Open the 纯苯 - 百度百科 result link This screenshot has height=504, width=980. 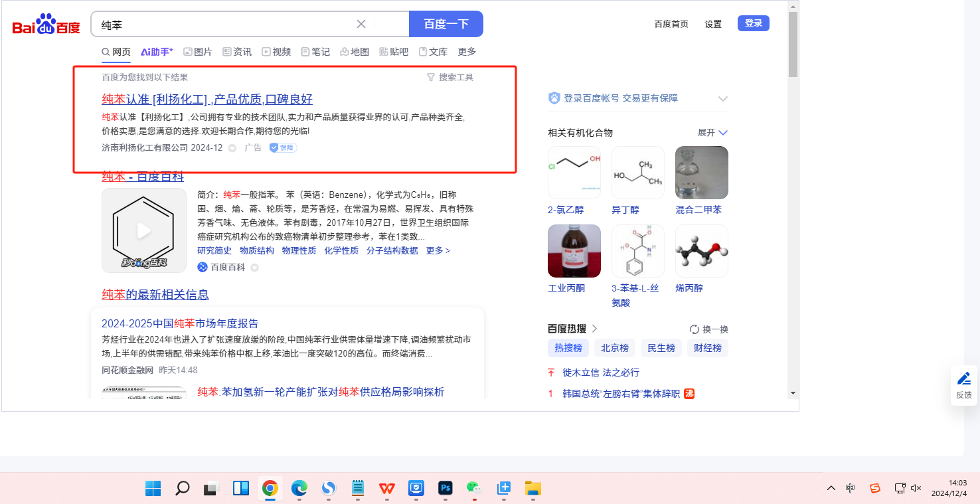click(x=143, y=177)
